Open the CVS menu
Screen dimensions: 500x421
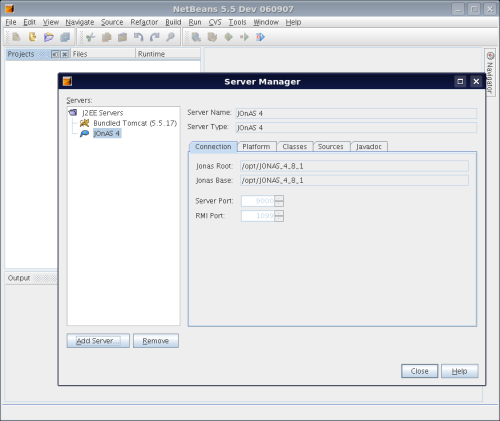[215, 22]
